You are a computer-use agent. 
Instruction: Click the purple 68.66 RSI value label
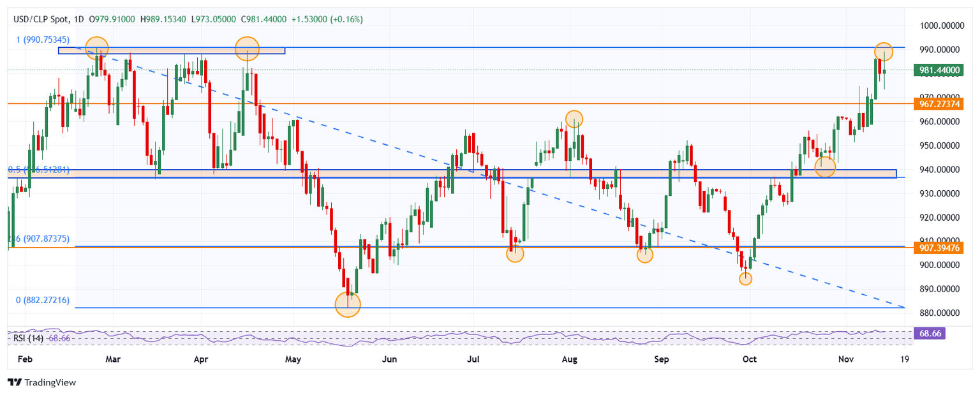(x=928, y=334)
